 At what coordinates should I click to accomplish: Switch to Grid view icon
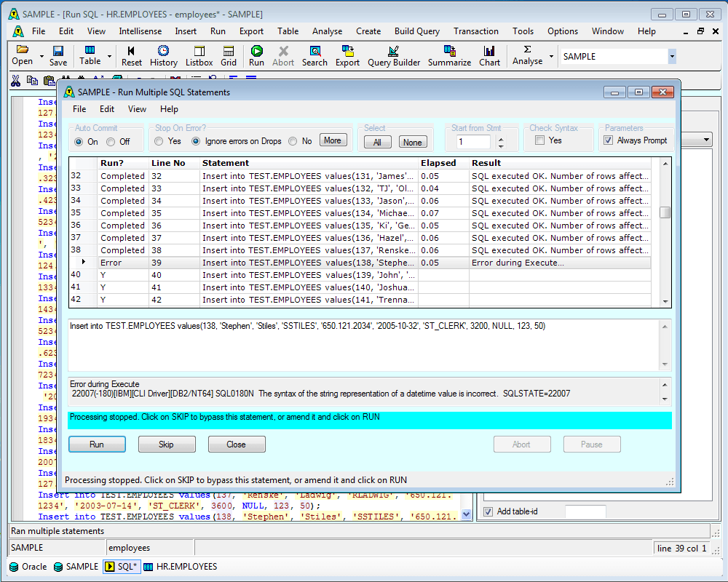click(x=229, y=56)
